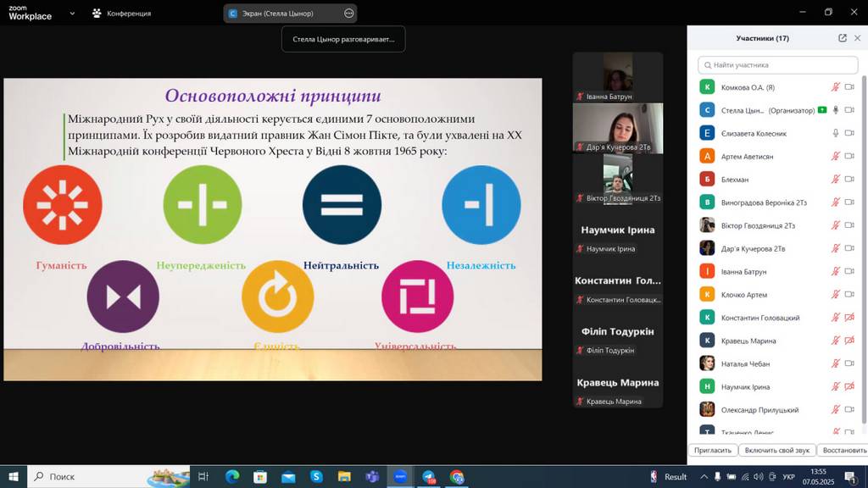Click the Незалежність blue circle icon

481,205
